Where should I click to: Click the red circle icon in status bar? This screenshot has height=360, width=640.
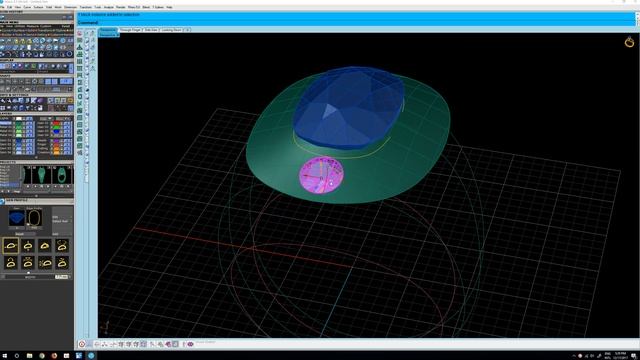click(x=82, y=344)
